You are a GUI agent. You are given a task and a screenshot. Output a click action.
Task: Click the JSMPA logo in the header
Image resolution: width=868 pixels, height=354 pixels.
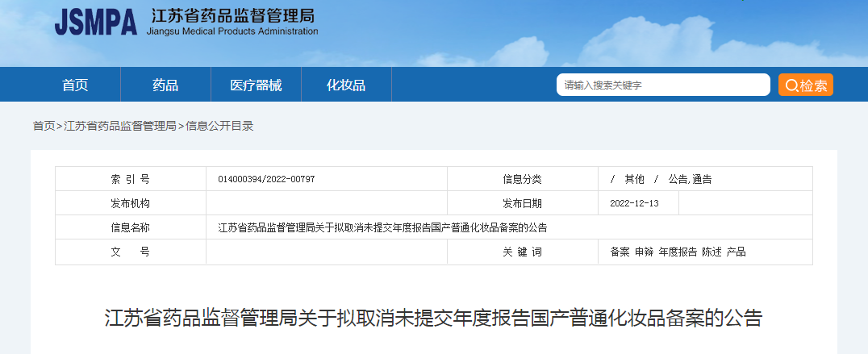click(x=96, y=23)
